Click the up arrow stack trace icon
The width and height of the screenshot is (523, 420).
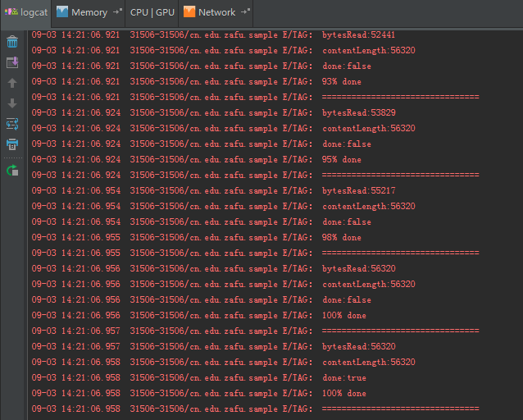coord(12,83)
